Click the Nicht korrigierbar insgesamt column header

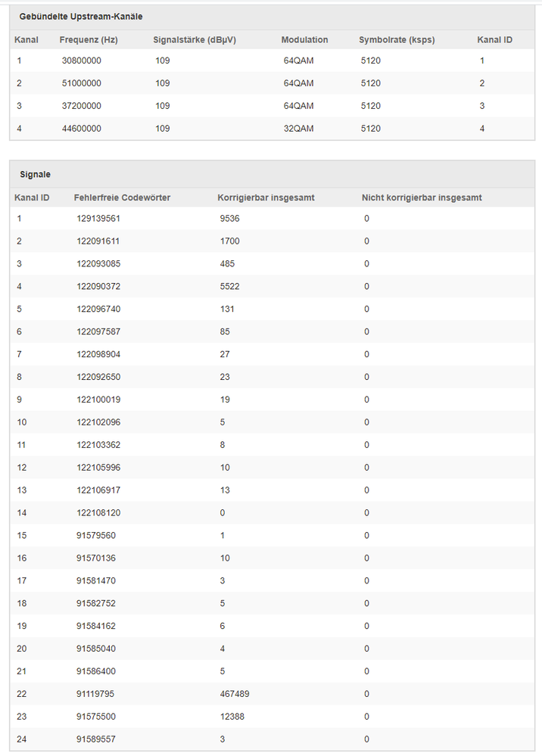[x=422, y=198]
